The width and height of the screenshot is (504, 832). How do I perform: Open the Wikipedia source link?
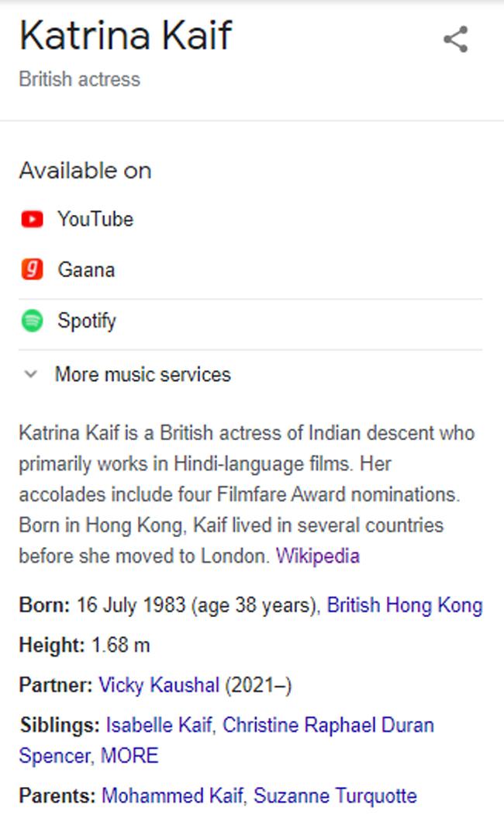pos(317,556)
